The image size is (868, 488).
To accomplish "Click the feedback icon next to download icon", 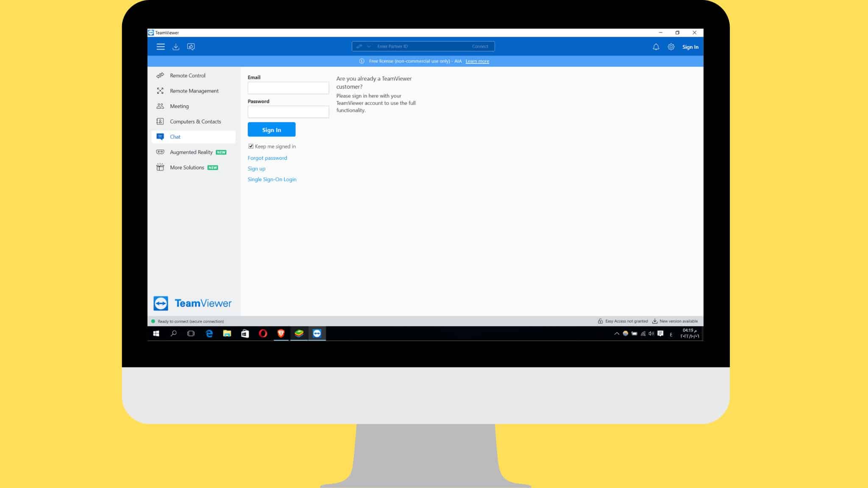I will (x=191, y=47).
